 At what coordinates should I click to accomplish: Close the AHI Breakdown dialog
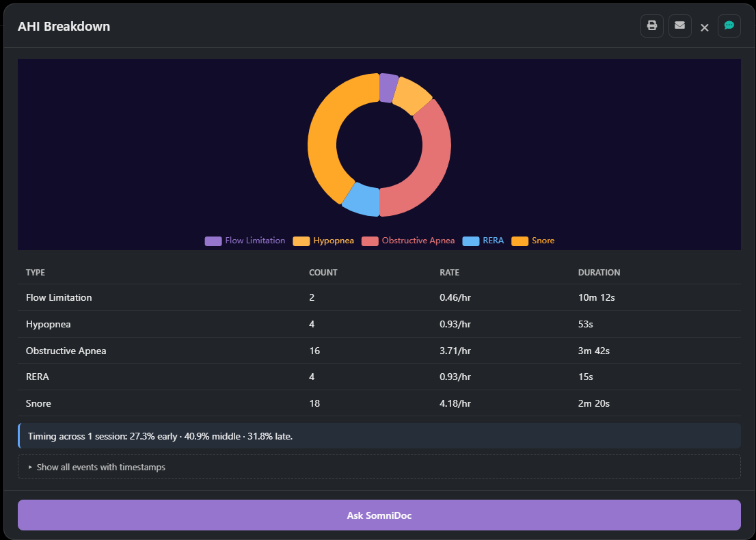click(x=704, y=27)
